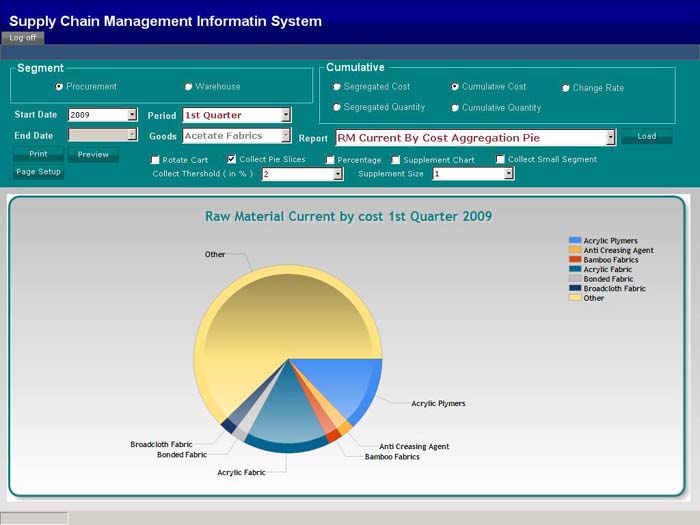
Task: Open the Start Date 2009 dropdown
Action: (132, 115)
